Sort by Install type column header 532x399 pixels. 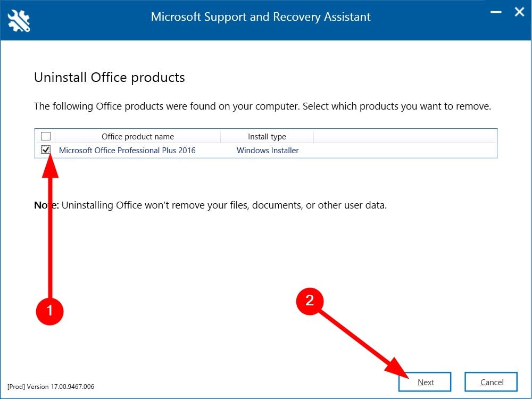click(x=267, y=136)
